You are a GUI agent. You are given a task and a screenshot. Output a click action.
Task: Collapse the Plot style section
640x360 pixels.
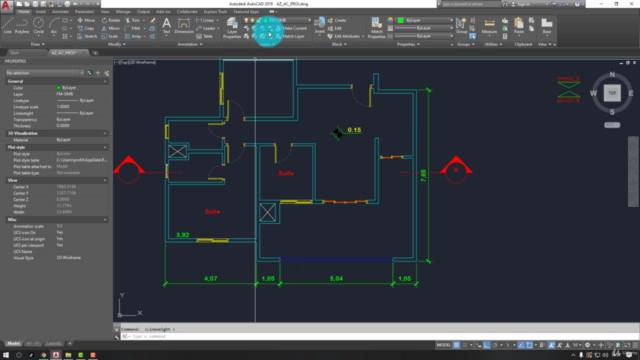105,147
